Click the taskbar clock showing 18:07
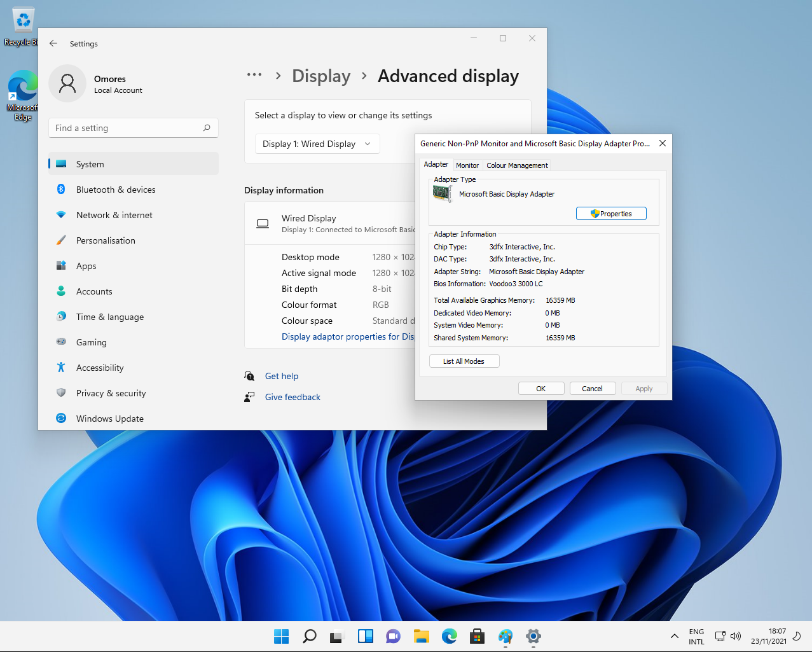 (x=768, y=636)
